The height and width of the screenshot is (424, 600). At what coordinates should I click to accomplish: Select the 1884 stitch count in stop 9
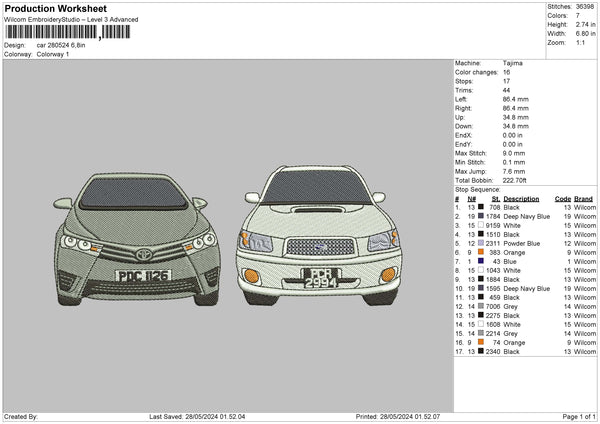click(x=493, y=279)
